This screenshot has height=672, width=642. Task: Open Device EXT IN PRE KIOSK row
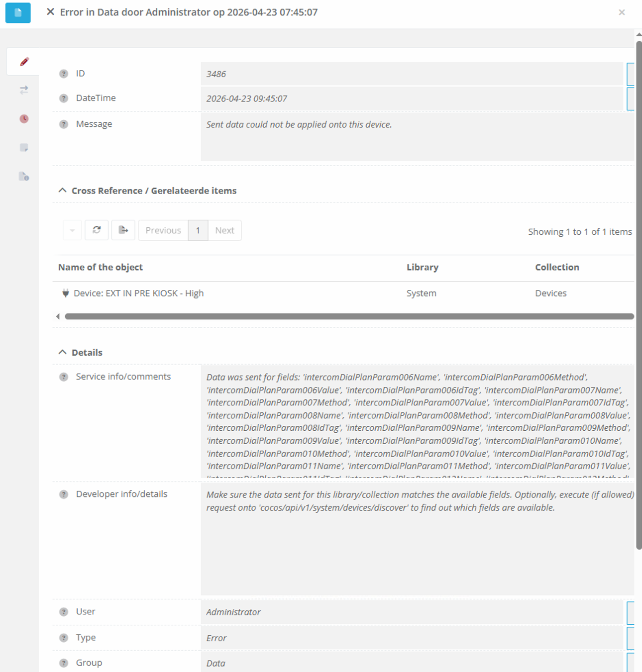click(138, 293)
